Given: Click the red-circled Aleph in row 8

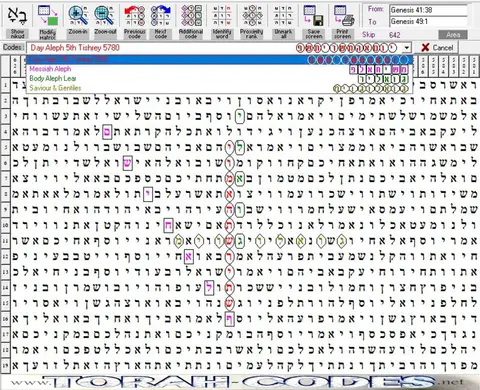Looking at the screenshot, I should [x=229, y=194].
